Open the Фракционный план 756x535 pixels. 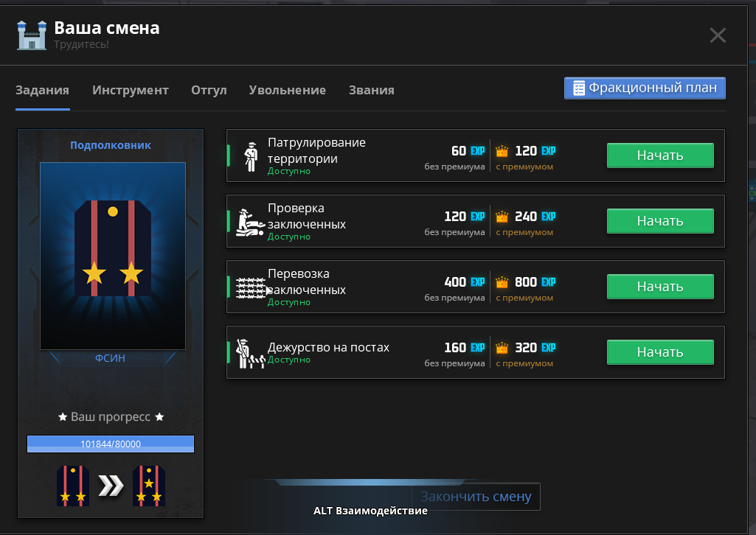click(645, 88)
